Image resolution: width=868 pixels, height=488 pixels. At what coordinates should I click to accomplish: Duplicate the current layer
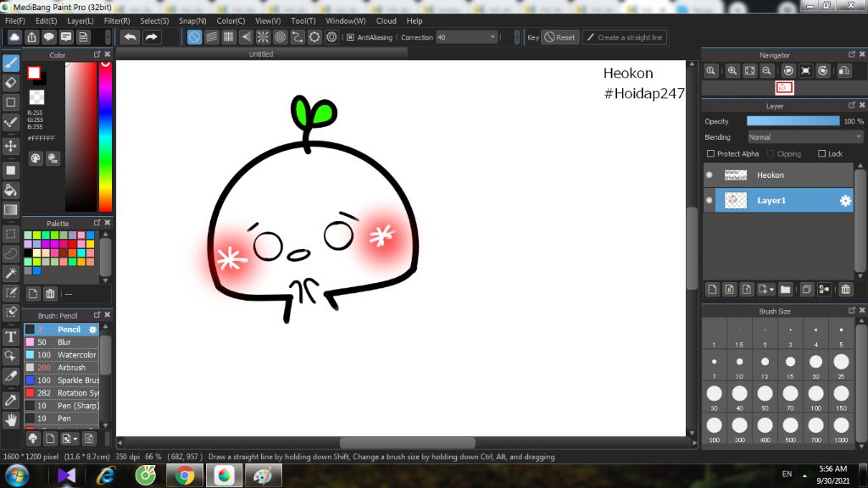coord(807,290)
